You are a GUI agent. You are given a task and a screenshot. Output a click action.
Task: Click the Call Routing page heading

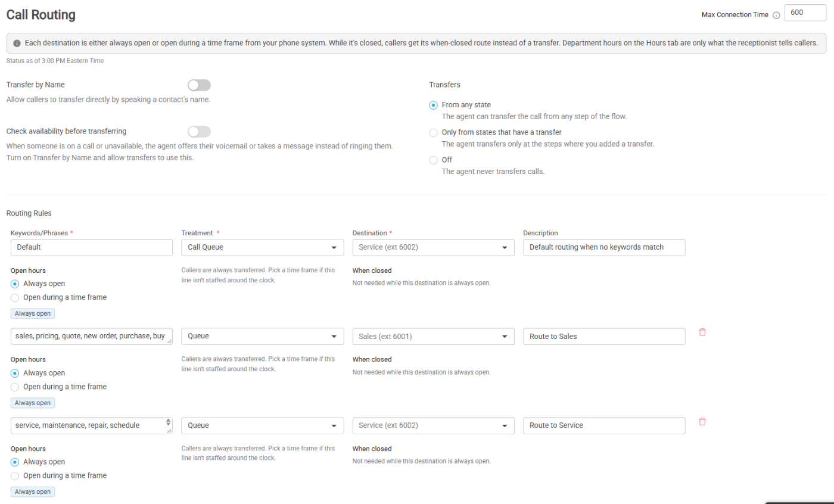(x=41, y=15)
